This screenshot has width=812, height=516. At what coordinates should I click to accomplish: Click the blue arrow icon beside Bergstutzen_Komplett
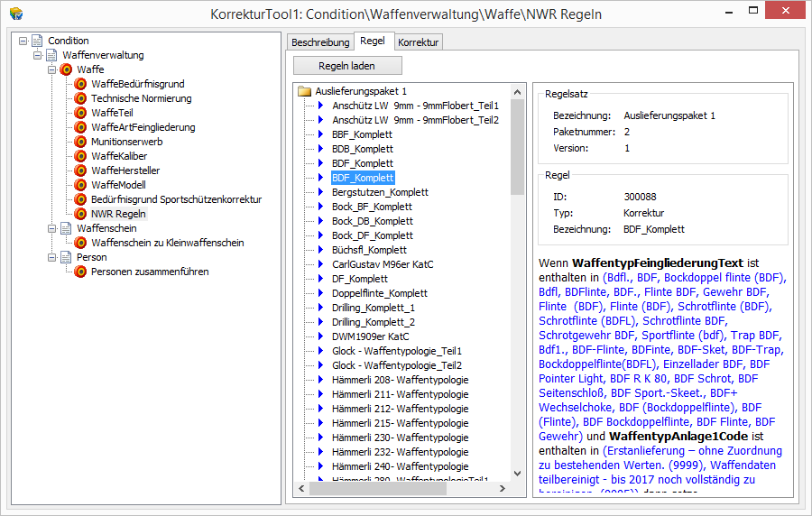pos(320,192)
